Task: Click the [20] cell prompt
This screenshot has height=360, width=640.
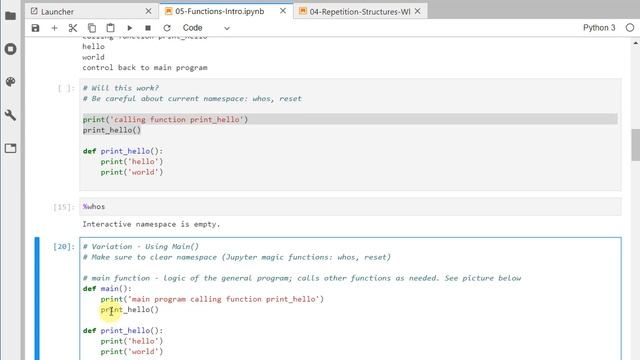Action: point(64,247)
